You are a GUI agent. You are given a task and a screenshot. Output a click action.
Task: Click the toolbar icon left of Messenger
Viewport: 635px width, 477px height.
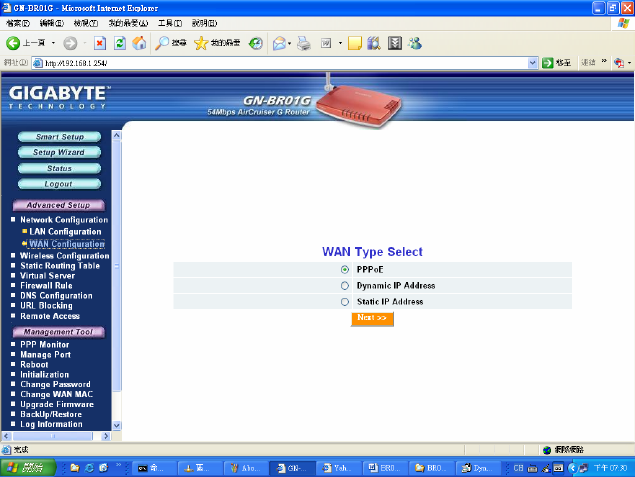pos(395,43)
